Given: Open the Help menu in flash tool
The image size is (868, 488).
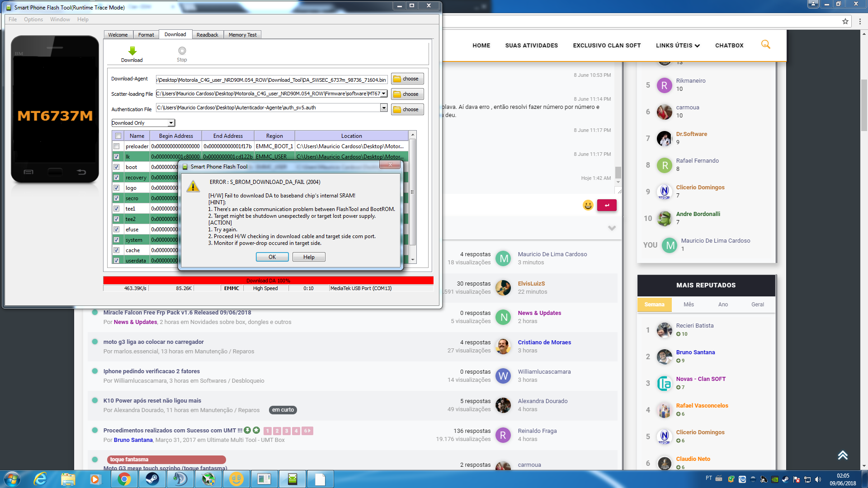Looking at the screenshot, I should click(x=83, y=19).
